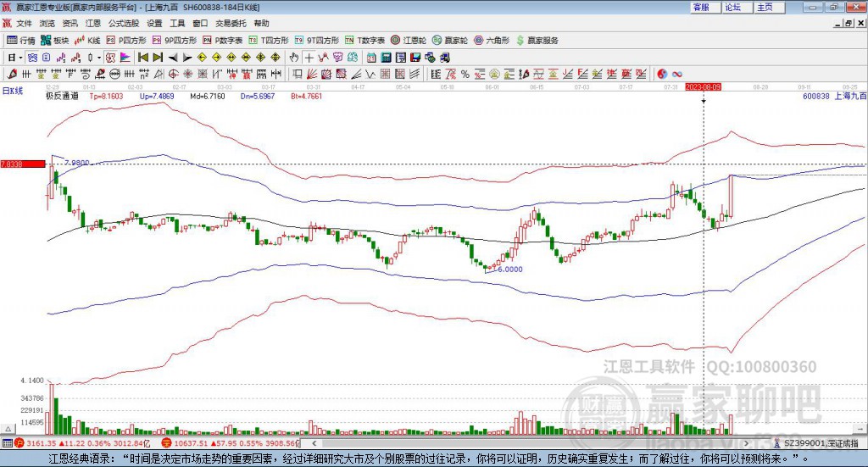This screenshot has height=467, width=868.
Task: Open the P四方形 tool
Action: [126, 41]
